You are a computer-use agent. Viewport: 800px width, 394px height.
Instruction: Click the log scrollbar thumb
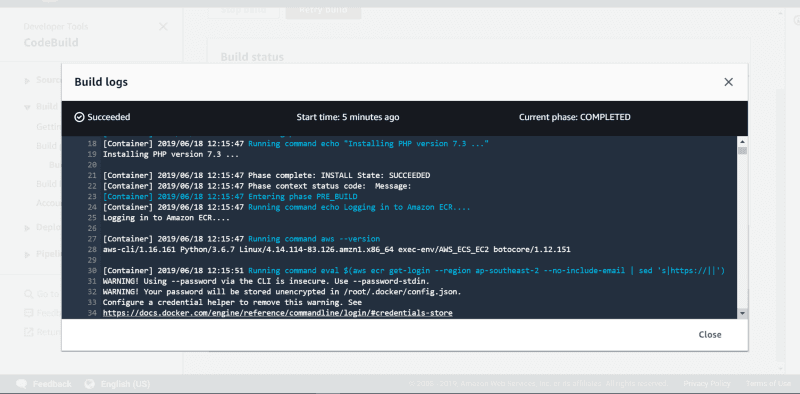(x=742, y=151)
